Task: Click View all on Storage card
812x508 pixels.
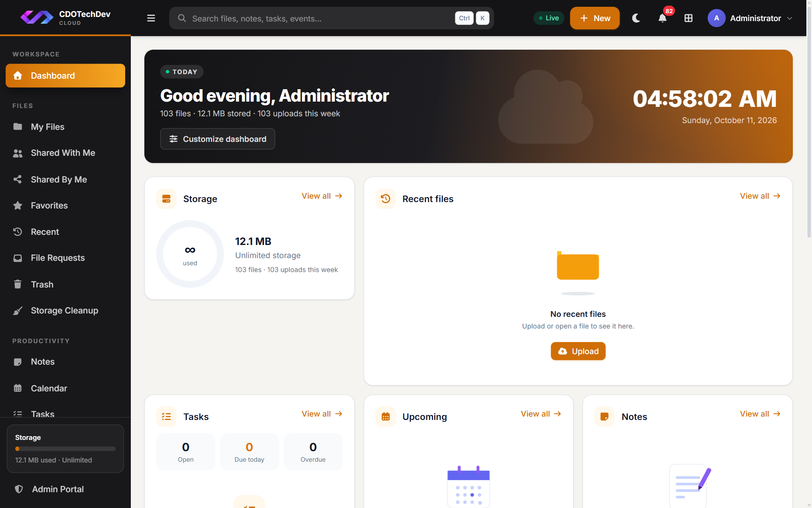Action: pyautogui.click(x=322, y=196)
